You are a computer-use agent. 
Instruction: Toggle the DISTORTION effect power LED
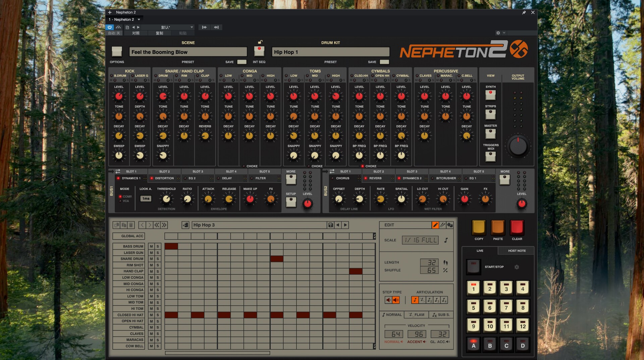point(152,178)
